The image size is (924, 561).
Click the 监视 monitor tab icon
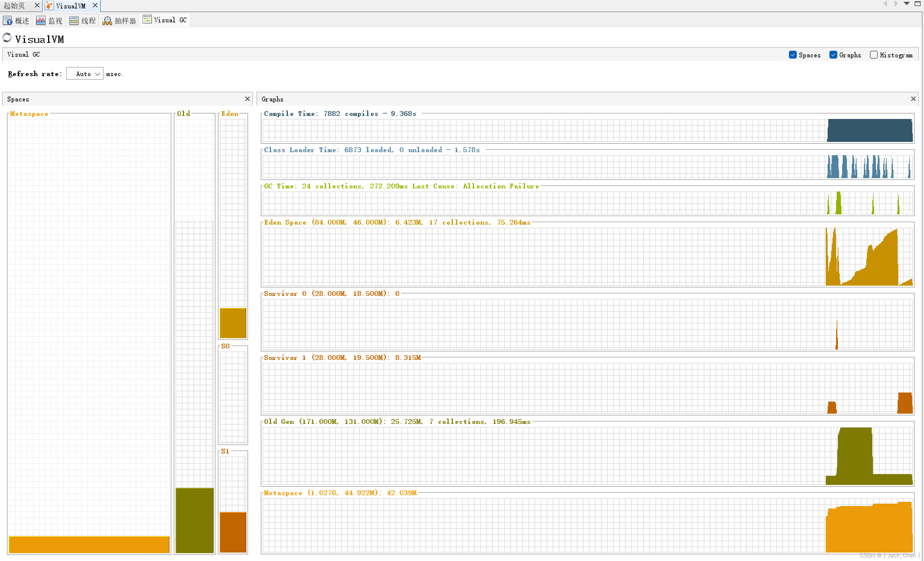40,20
